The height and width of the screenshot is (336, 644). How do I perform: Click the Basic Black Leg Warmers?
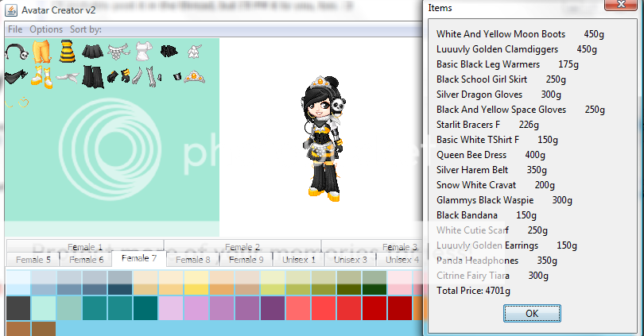[x=93, y=77]
